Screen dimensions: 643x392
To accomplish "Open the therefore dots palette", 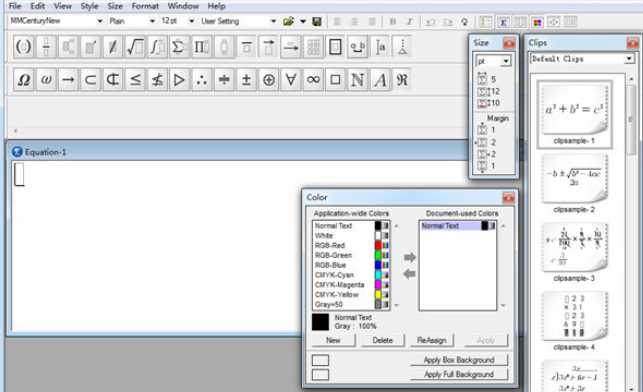I will [201, 80].
